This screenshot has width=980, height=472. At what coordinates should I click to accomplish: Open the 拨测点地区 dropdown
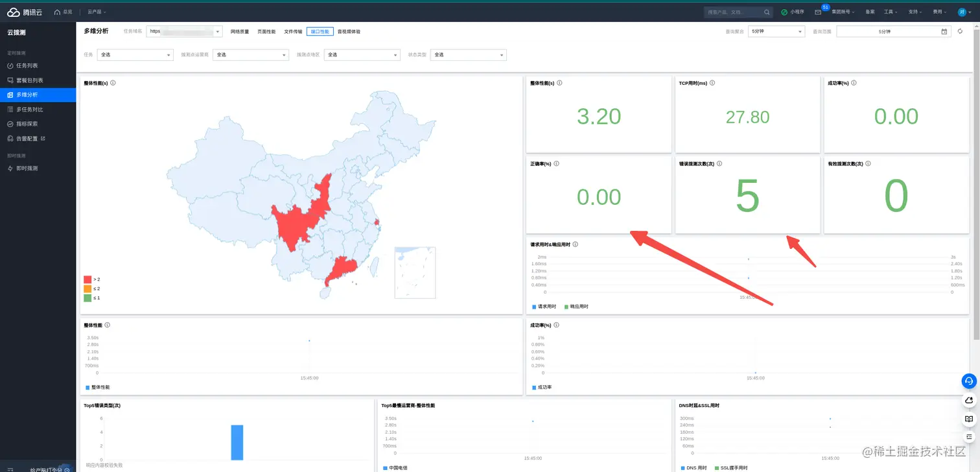click(x=362, y=54)
